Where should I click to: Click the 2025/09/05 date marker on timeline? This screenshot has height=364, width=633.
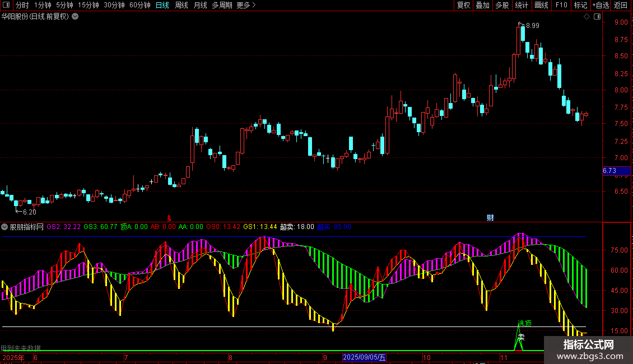coord(364,357)
